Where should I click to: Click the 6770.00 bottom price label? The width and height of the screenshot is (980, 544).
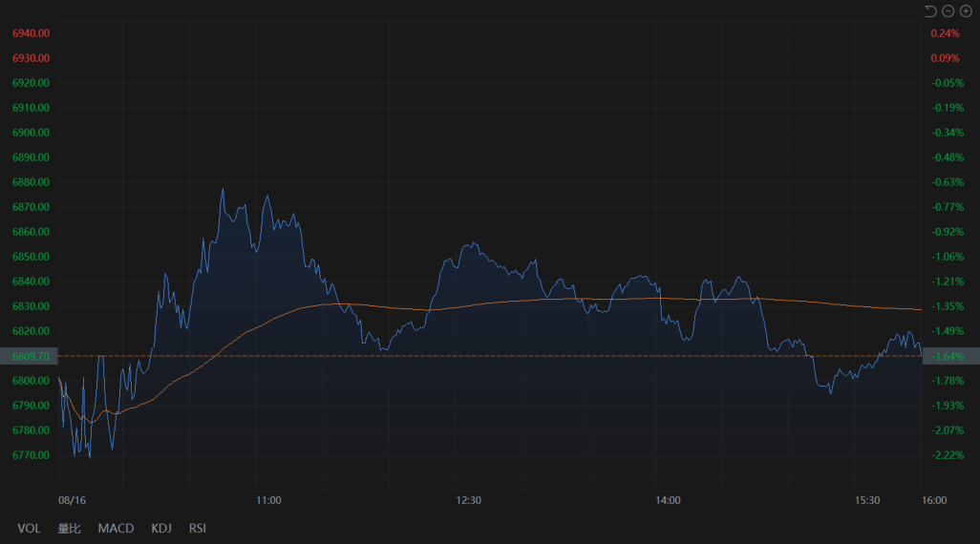pyautogui.click(x=31, y=455)
